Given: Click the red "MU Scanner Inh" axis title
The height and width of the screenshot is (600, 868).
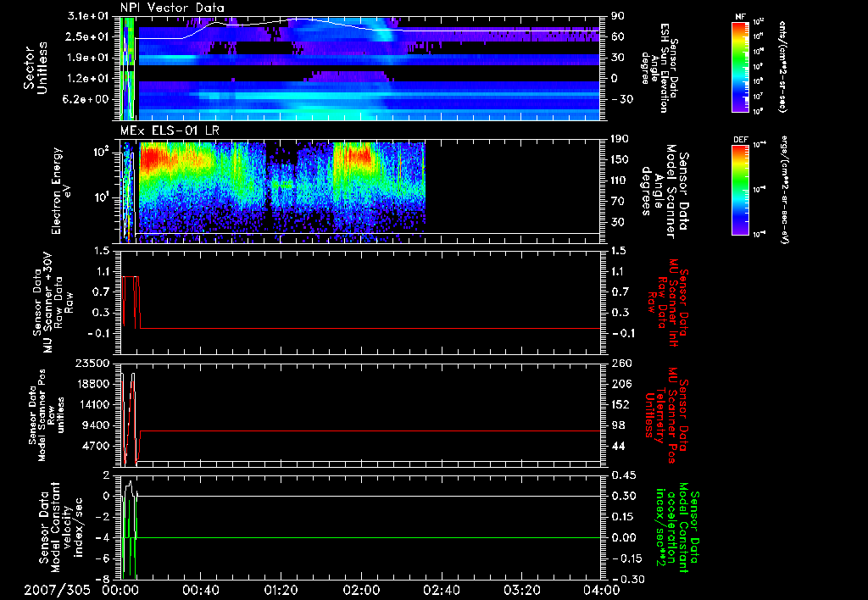Looking at the screenshot, I should (667, 302).
